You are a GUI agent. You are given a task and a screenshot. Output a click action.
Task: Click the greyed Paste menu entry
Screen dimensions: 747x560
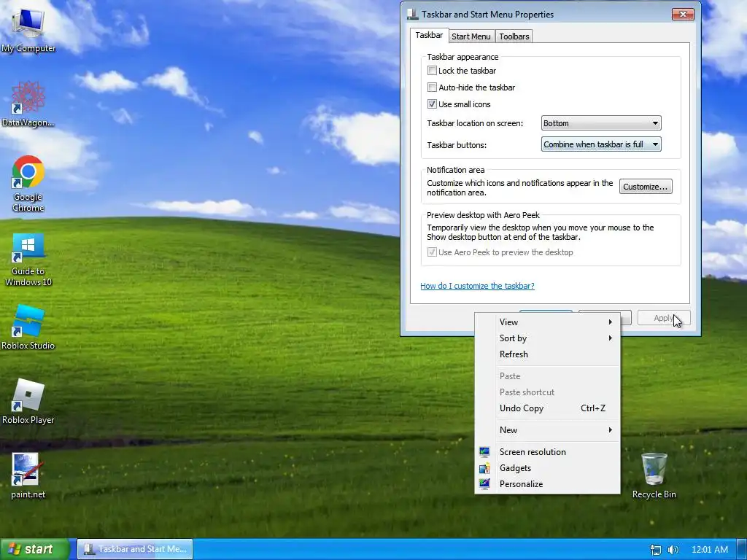pyautogui.click(x=547, y=376)
